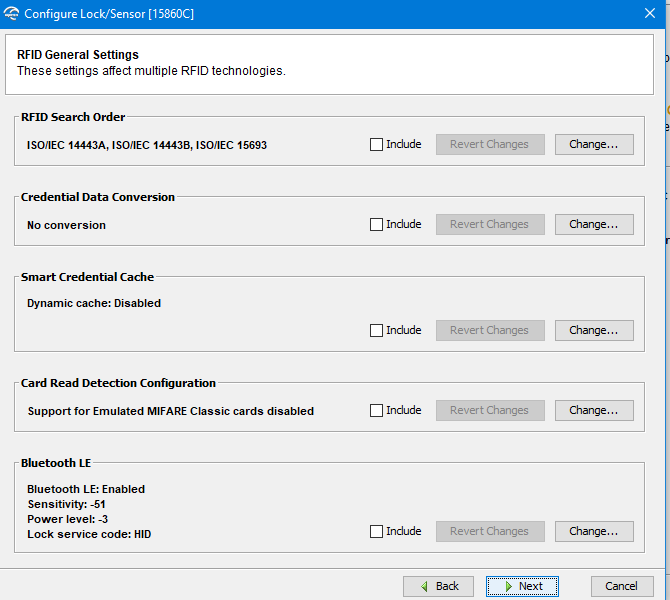The image size is (670, 600).
Task: Tick Include for Card Read Detection Configuration
Action: coord(377,410)
